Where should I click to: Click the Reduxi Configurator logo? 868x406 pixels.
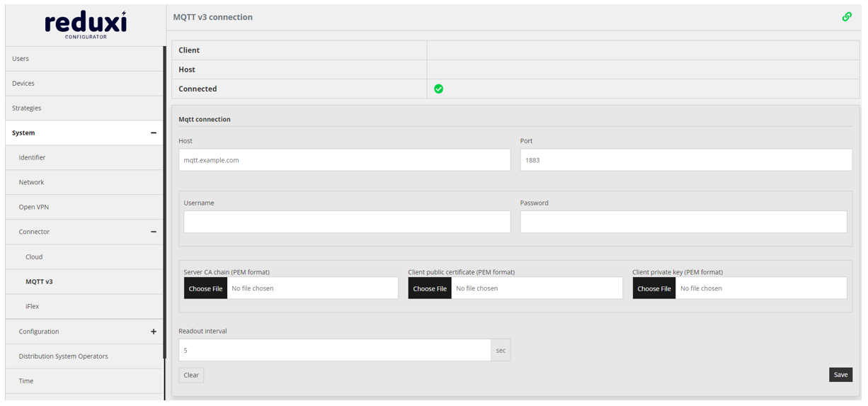(x=85, y=24)
